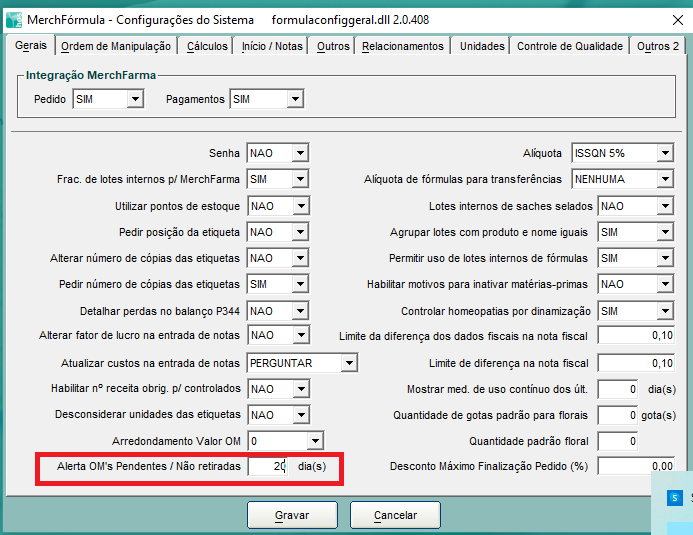Select the Controle de Qualidade tab

tap(569, 46)
